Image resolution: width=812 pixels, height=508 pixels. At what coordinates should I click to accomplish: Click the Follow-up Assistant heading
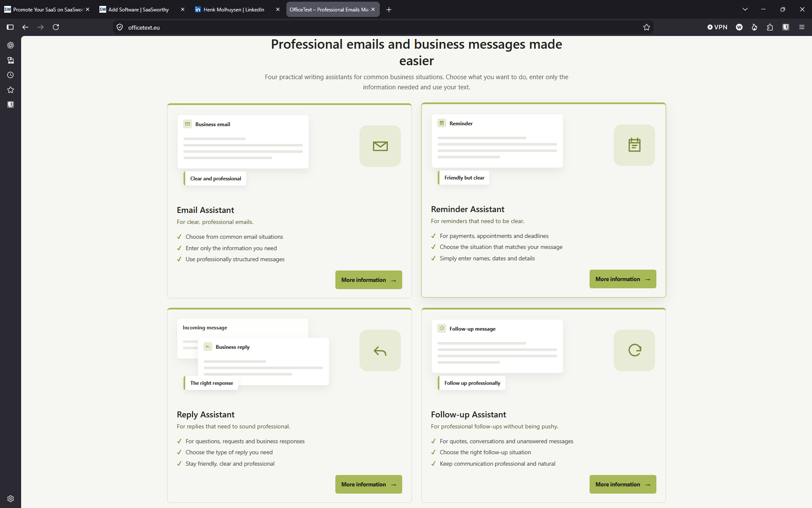[469, 414]
